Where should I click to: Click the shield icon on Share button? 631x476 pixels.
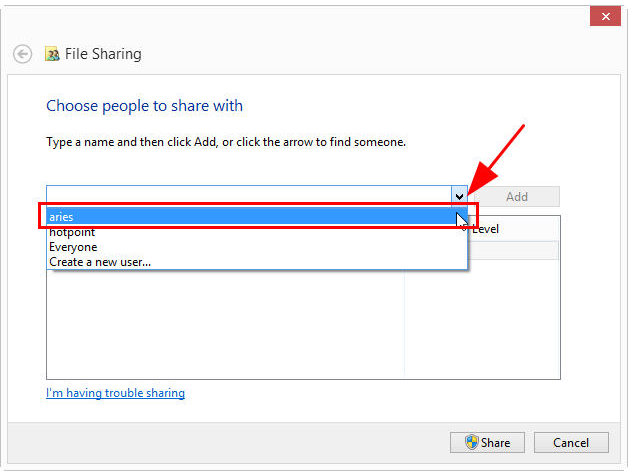[x=471, y=442]
